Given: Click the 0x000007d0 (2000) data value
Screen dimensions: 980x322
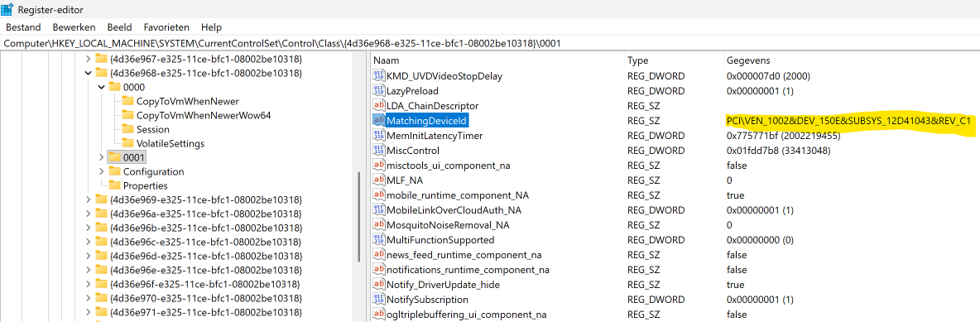Looking at the screenshot, I should click(x=768, y=75).
